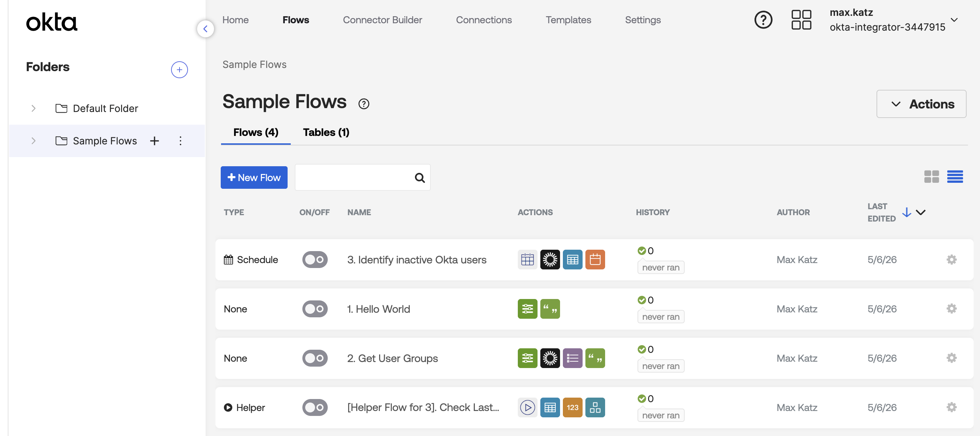980x436 pixels.
Task: Toggle on the Hello World flow
Action: (315, 309)
